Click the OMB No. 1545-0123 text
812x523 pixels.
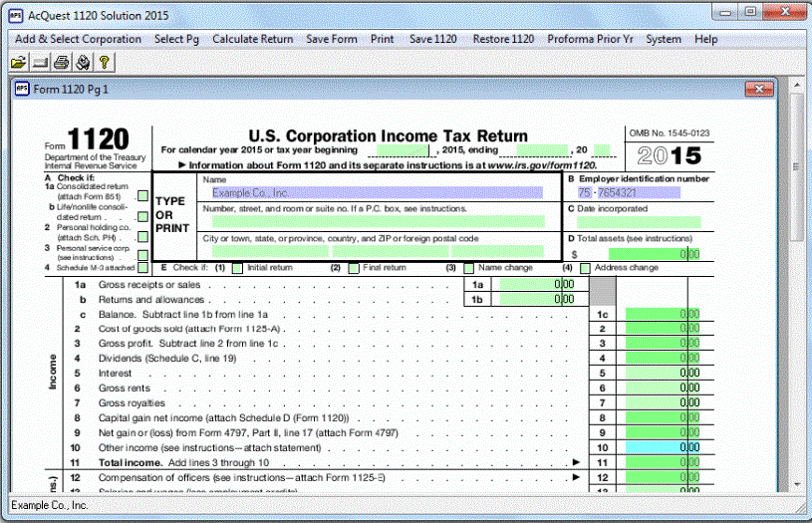pos(670,133)
